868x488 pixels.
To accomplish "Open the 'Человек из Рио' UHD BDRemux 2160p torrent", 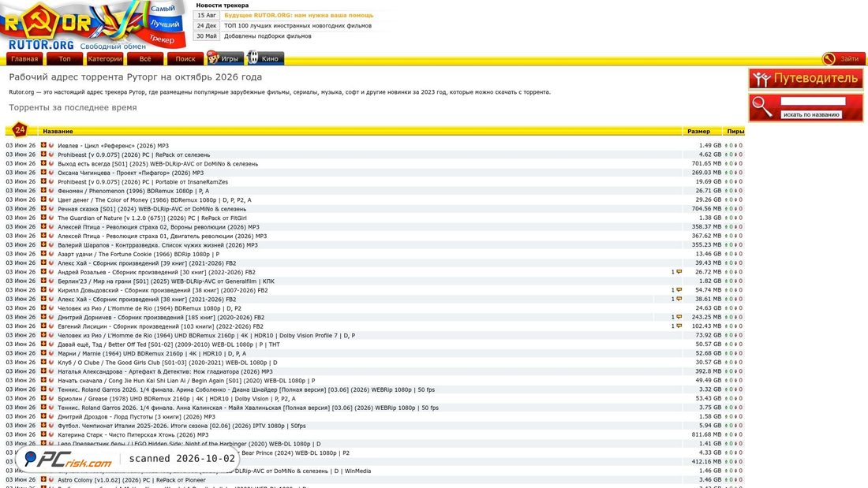I will point(207,335).
